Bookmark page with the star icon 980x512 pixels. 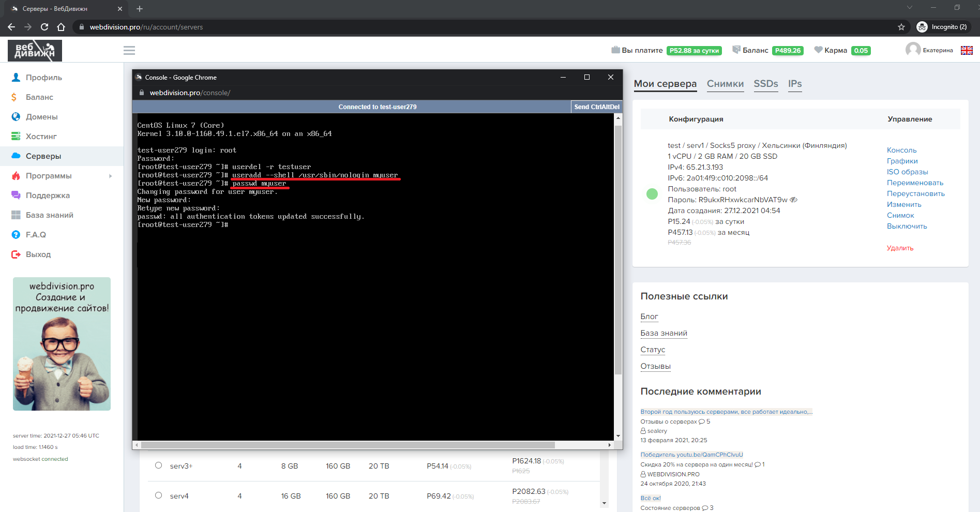(x=901, y=27)
